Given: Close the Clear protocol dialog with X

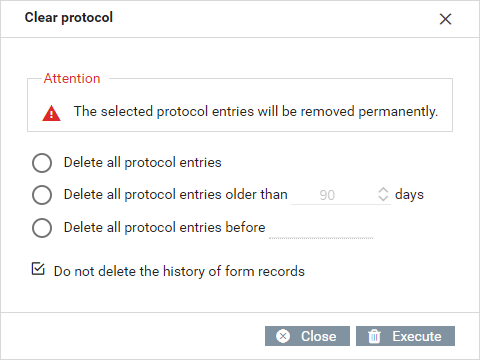Looking at the screenshot, I should [x=445, y=19].
